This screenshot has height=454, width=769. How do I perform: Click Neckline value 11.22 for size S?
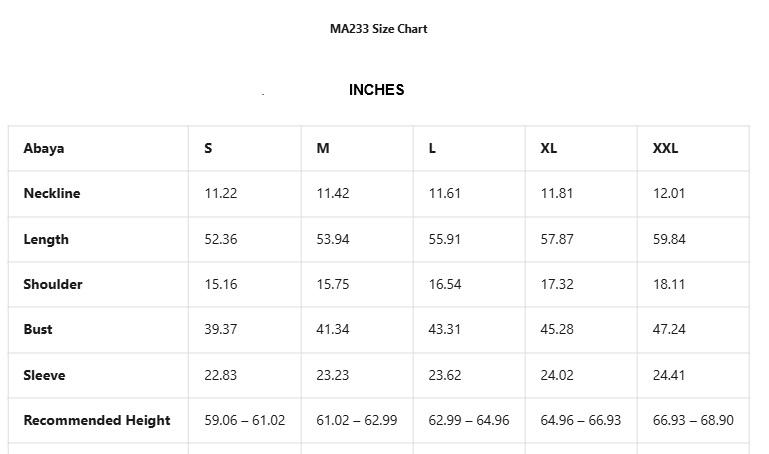(x=221, y=193)
